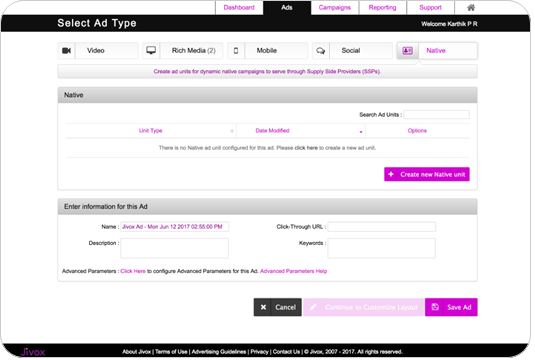Open Advertising Guidelines footer link
The width and height of the screenshot is (535, 360).
219,352
